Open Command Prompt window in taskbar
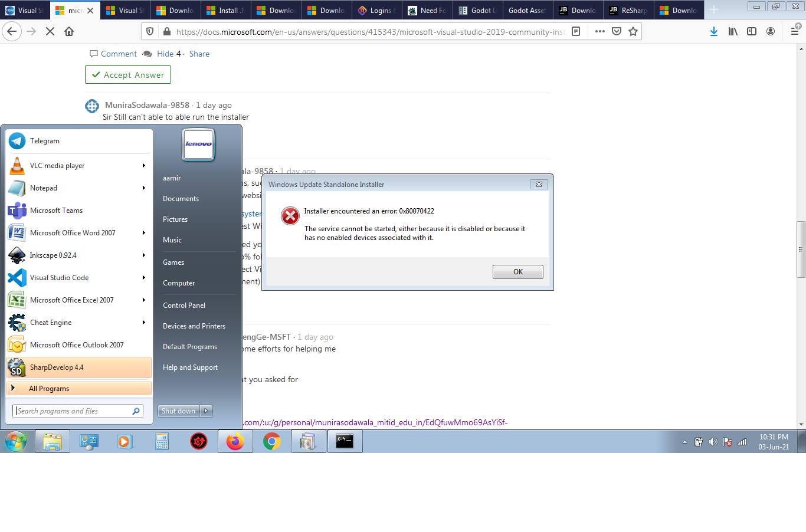806x532 pixels. point(345,441)
